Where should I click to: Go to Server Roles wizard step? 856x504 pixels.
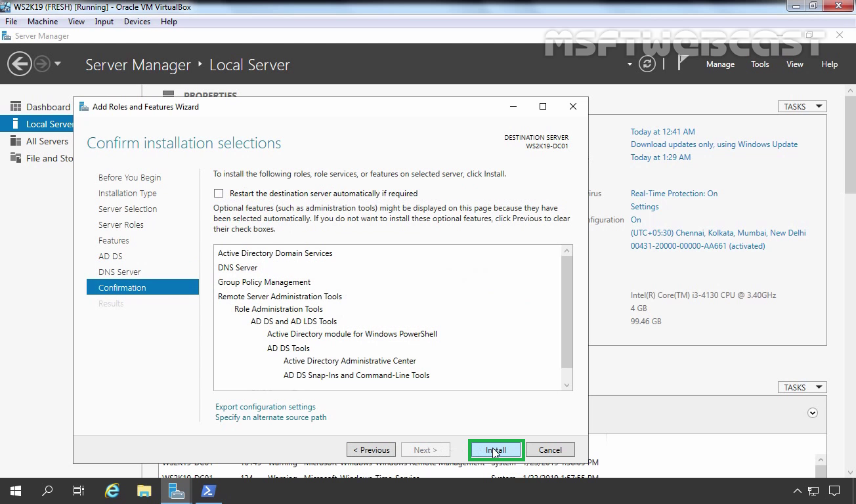(121, 224)
